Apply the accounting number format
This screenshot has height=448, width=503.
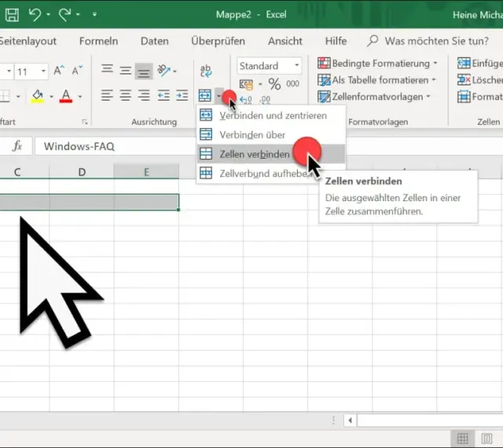pos(246,84)
